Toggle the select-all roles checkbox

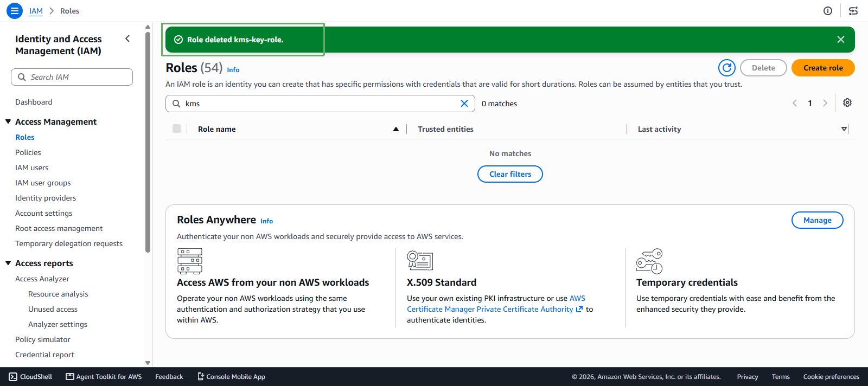177,128
